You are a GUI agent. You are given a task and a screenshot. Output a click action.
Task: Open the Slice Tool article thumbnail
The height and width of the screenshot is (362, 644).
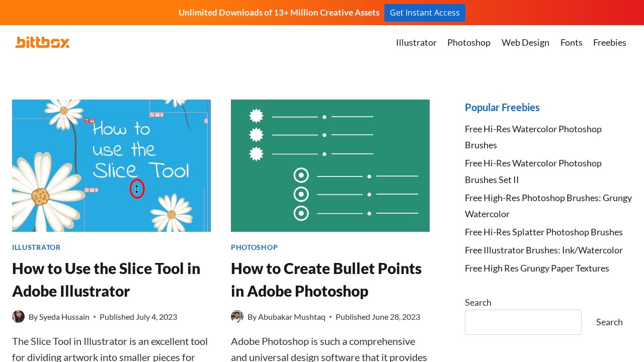[x=111, y=165]
